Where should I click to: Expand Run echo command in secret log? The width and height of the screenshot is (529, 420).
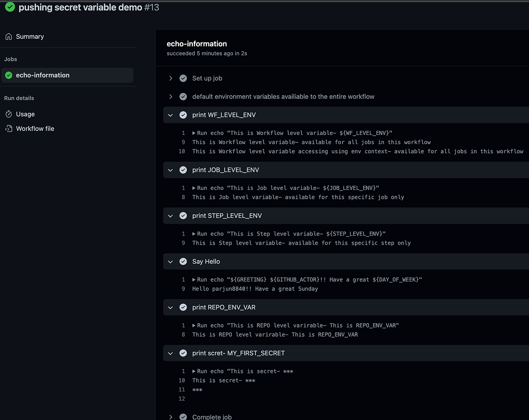click(194, 372)
